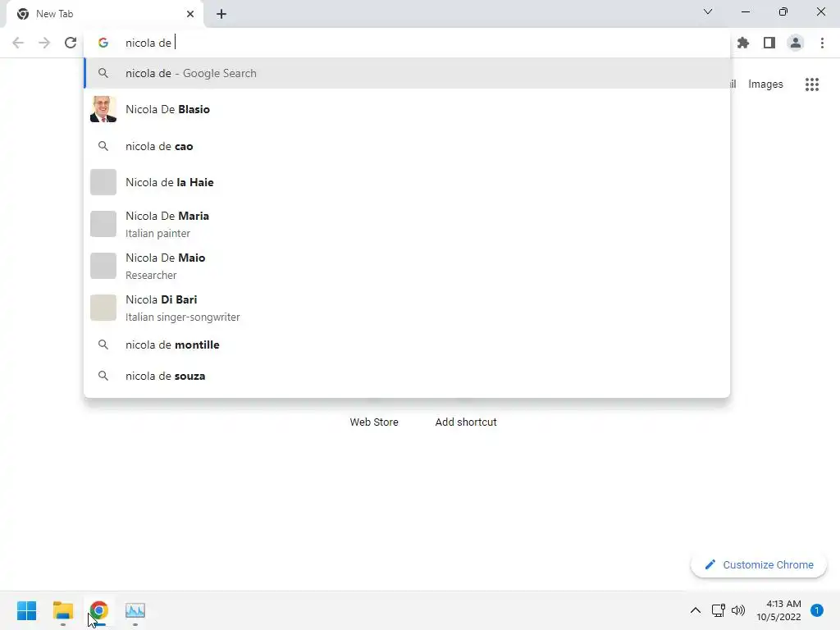Choose Nicola Di Bari singer-songwriter suggestion
The image size is (840, 630).
(407, 308)
